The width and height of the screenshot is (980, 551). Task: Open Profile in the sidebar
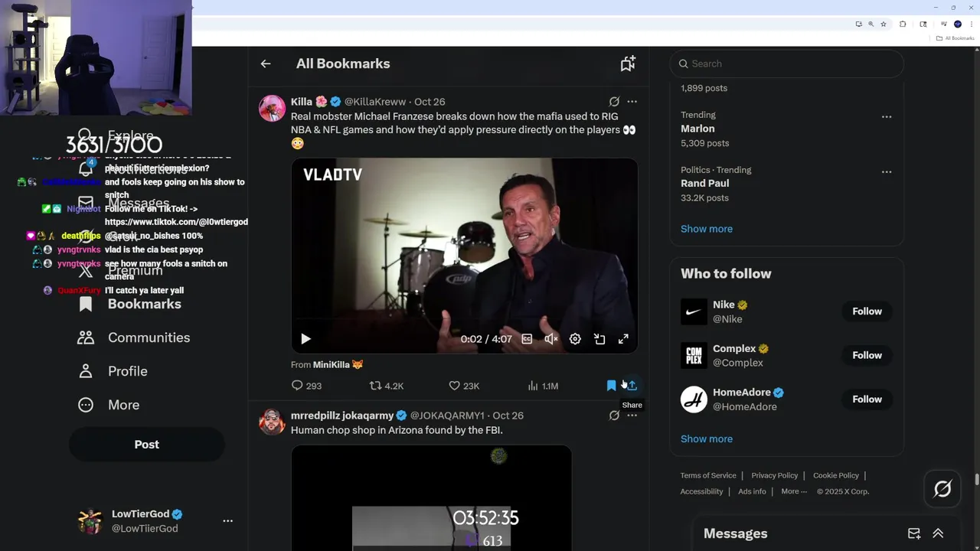113,371
